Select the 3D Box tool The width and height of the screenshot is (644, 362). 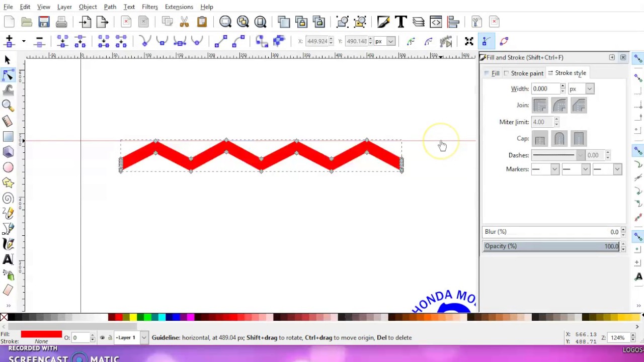[x=8, y=152]
